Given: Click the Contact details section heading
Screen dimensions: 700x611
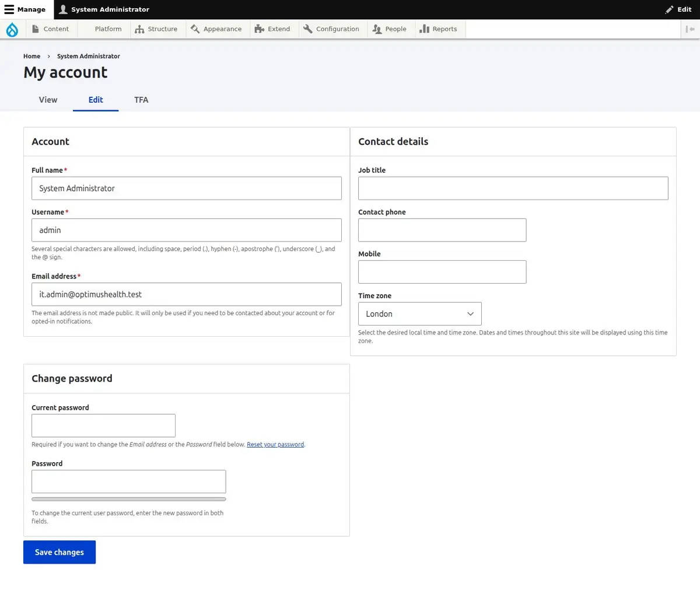Looking at the screenshot, I should (393, 142).
